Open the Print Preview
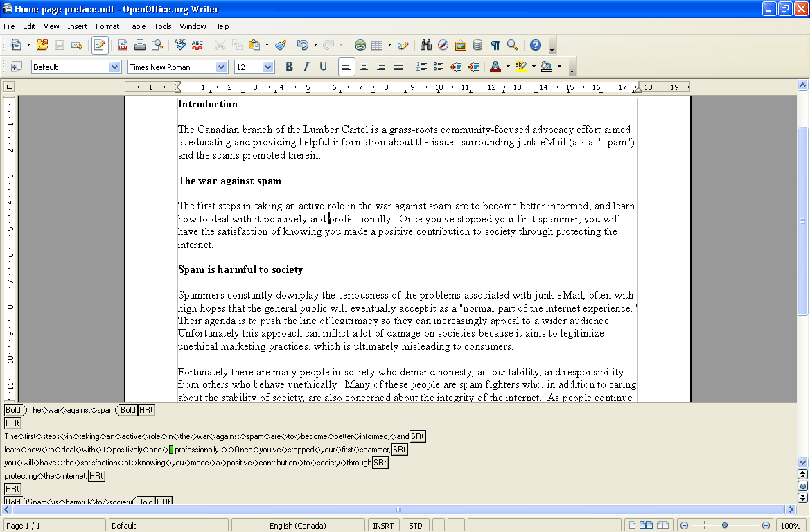The height and width of the screenshot is (532, 810). 157,44
